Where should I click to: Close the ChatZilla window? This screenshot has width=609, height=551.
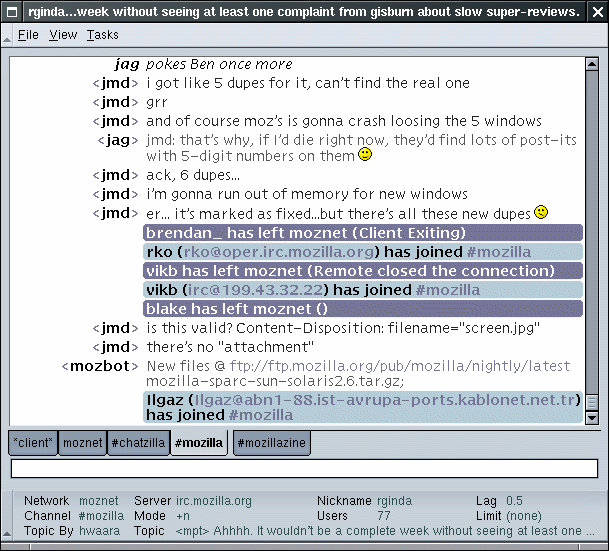[597, 12]
